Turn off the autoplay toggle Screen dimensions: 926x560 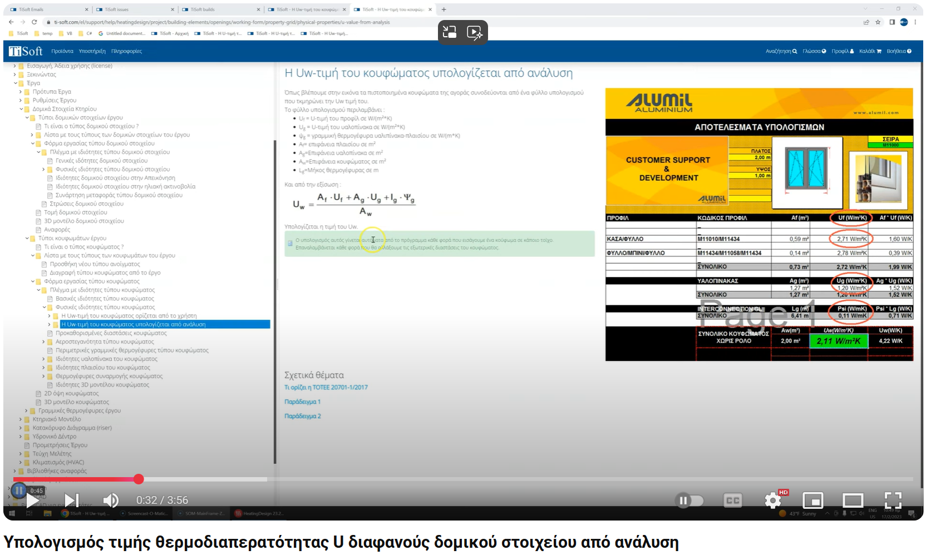(x=689, y=500)
